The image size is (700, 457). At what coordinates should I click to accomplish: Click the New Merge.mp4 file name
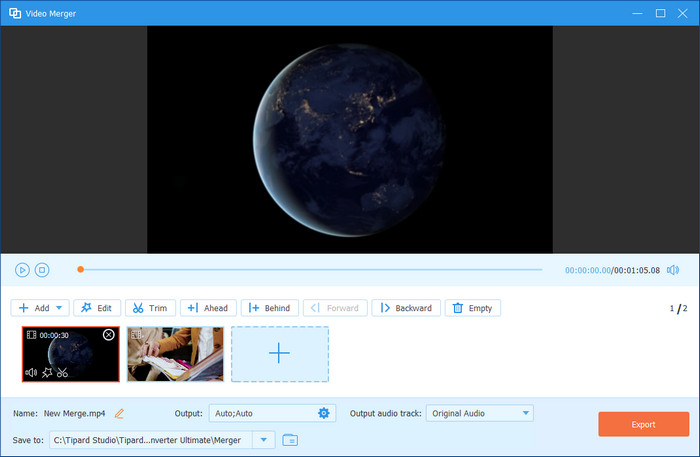[75, 414]
